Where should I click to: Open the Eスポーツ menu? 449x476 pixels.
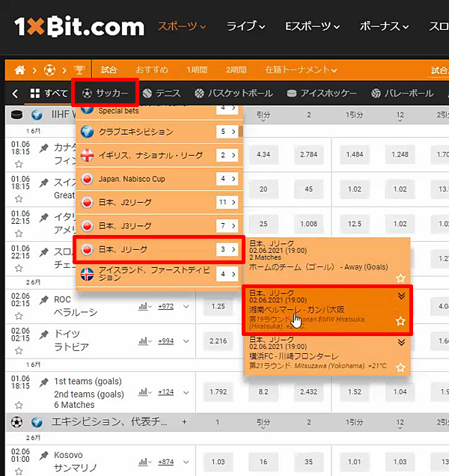tap(312, 26)
